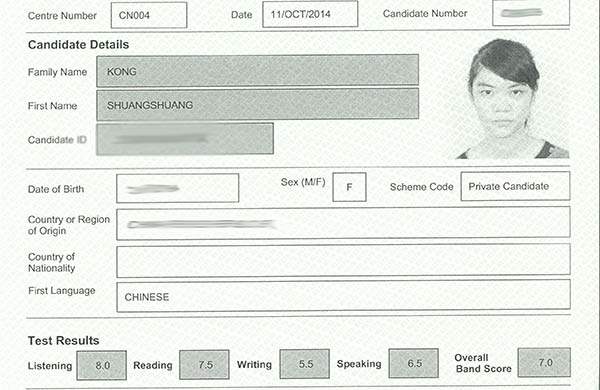
Task: Click the Scheme Code field Private Candidate
Action: click(x=515, y=186)
